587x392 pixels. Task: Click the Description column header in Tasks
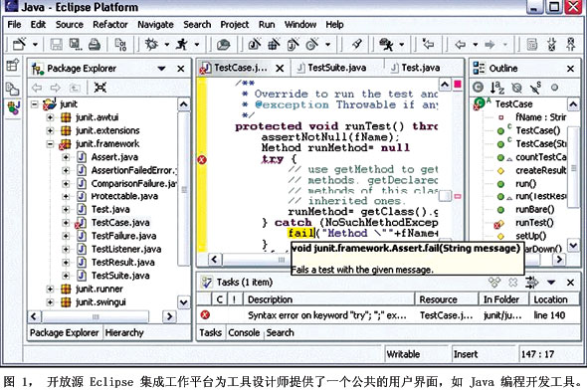328,299
